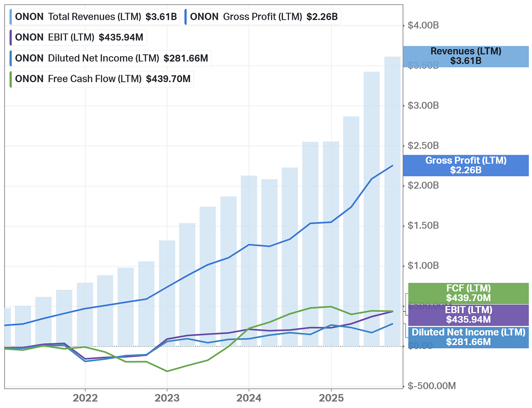Click the ONON EBIT (LTM) legend entry
This screenshot has width=532, height=408.
78,38
